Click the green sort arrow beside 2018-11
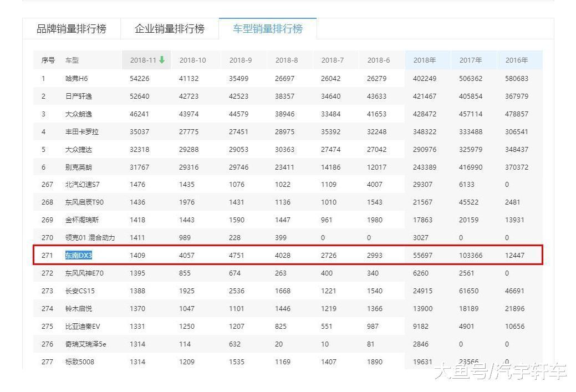576x392 pixels. click(x=162, y=60)
